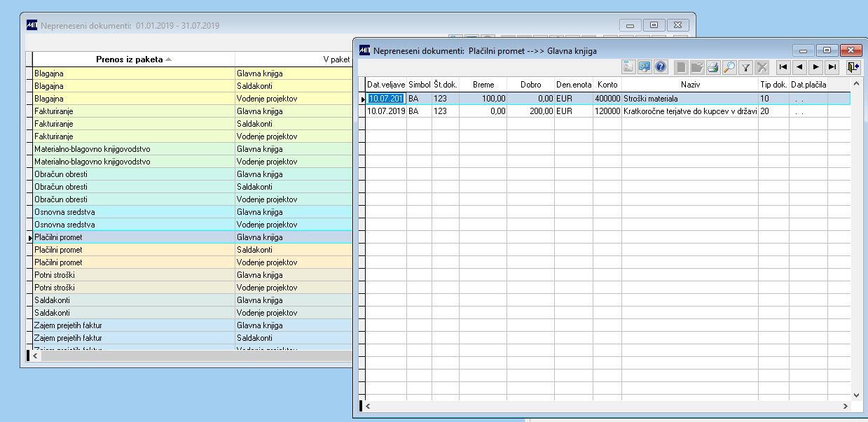This screenshot has height=422, width=868.
Task: Click the exit door icon
Action: [852, 67]
